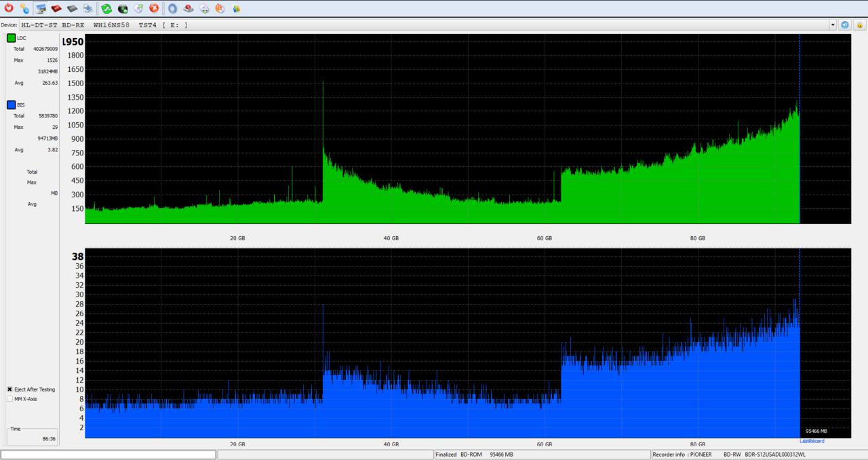868x460 pixels.
Task: Select the HL-DT-ST BD-RE device combo box
Action: (x=427, y=24)
